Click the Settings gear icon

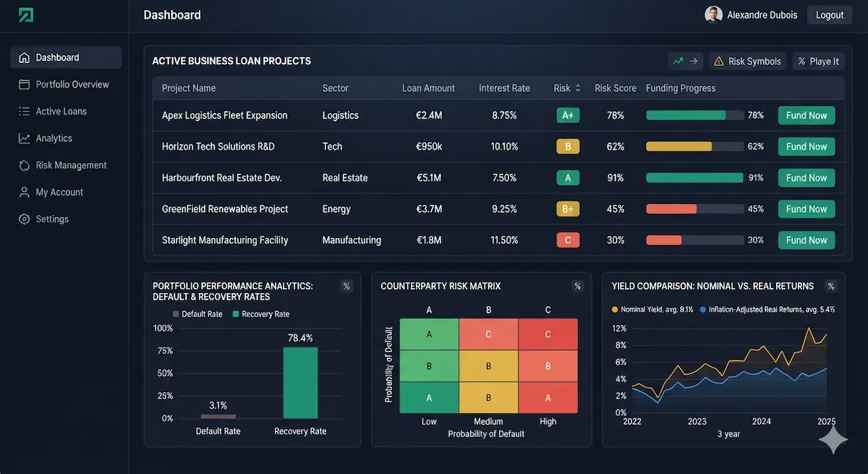point(24,219)
